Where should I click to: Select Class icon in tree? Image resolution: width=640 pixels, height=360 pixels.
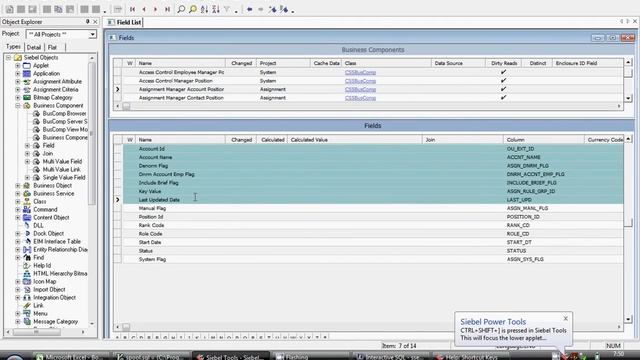click(27, 202)
